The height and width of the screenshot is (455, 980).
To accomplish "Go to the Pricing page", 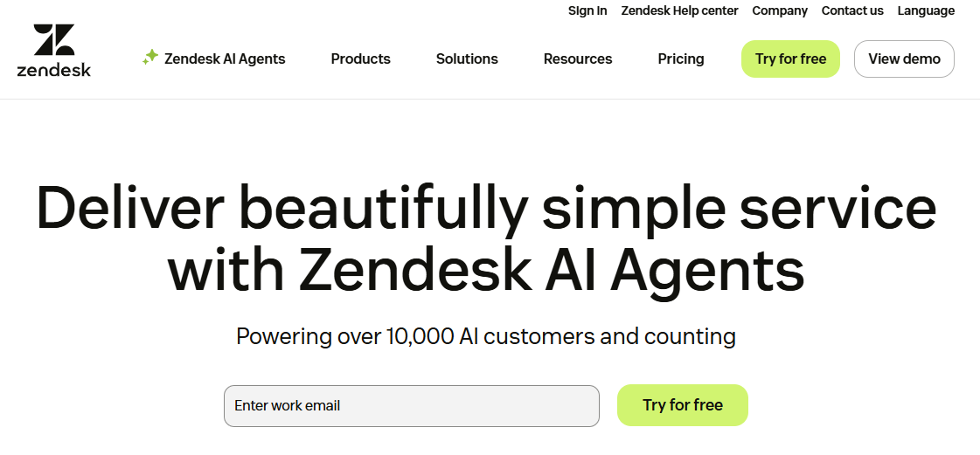I will [x=681, y=59].
